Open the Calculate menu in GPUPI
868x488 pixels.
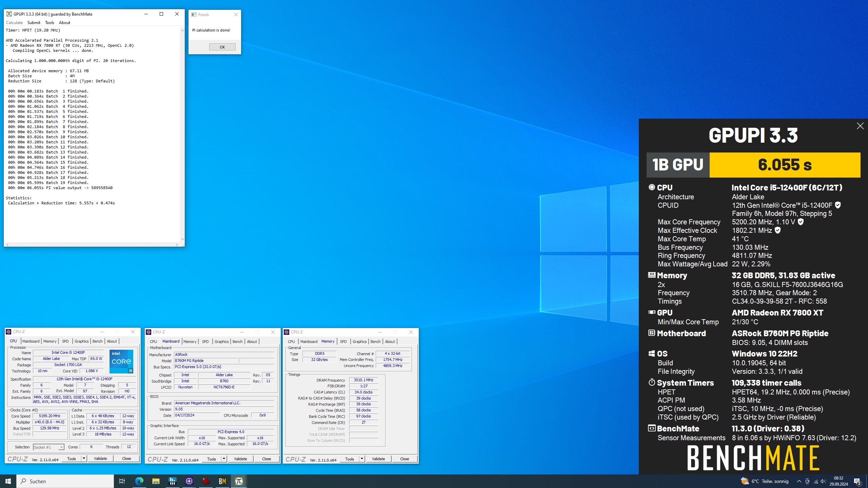[x=14, y=23]
